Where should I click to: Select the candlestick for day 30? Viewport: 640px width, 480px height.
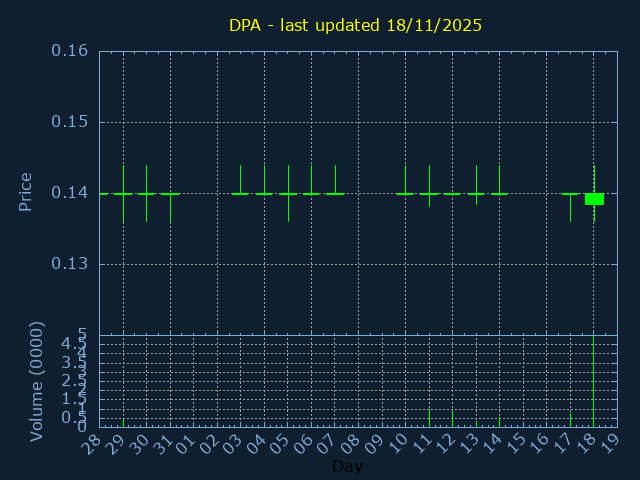click(x=147, y=193)
